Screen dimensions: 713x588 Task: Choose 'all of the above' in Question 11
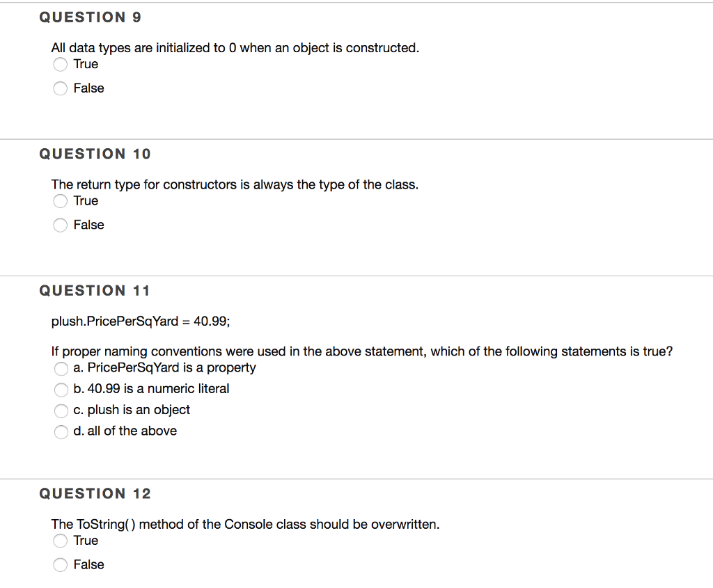pyautogui.click(x=61, y=432)
